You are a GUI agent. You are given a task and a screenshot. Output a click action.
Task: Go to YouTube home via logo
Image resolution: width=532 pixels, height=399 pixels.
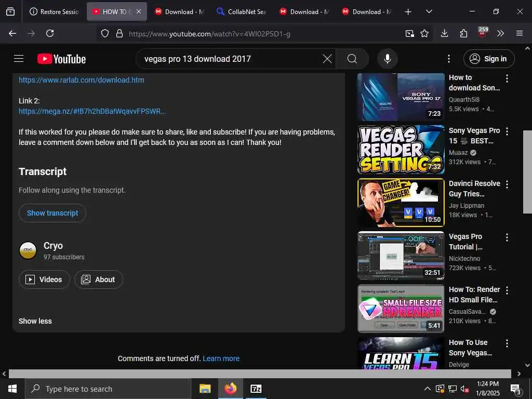(x=61, y=59)
